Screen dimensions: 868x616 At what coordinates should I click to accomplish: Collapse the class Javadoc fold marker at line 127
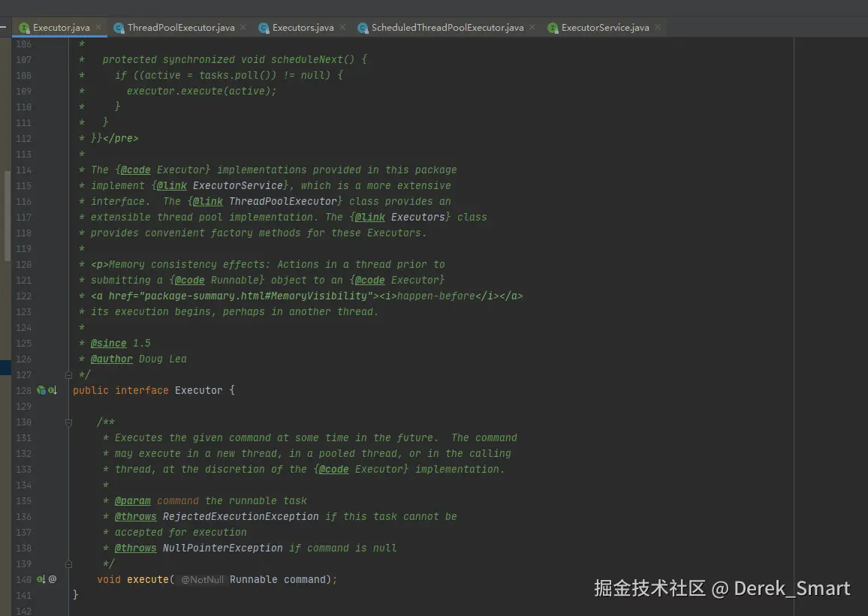(68, 375)
